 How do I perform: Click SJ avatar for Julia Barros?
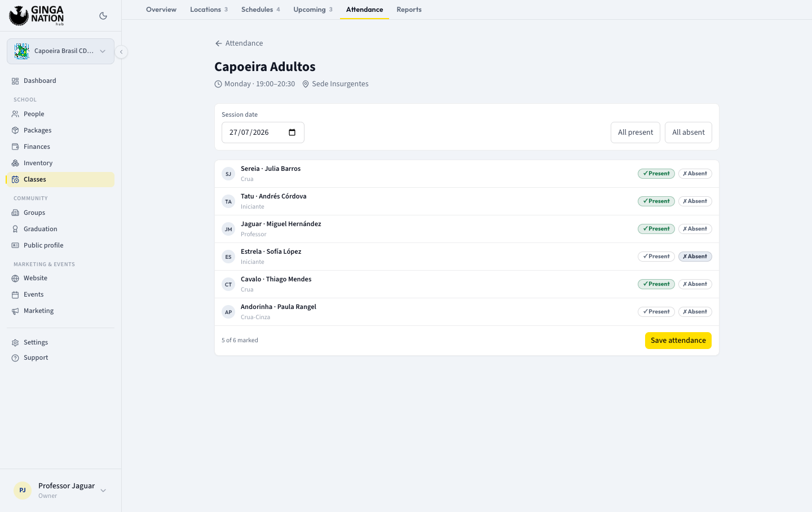click(228, 174)
